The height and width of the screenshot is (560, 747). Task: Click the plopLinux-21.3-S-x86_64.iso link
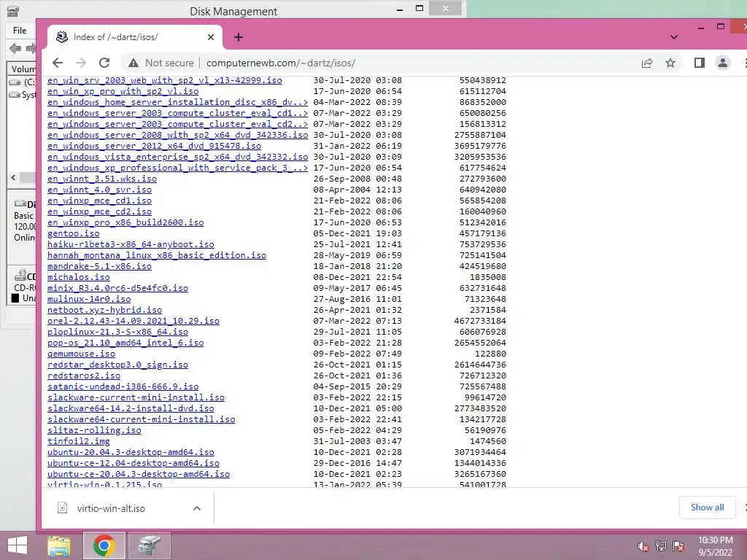coord(117,332)
